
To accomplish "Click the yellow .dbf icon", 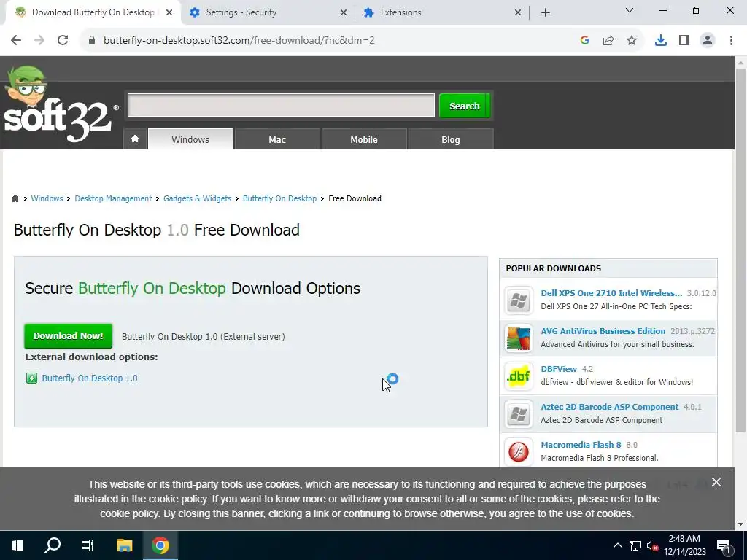I will pyautogui.click(x=519, y=376).
